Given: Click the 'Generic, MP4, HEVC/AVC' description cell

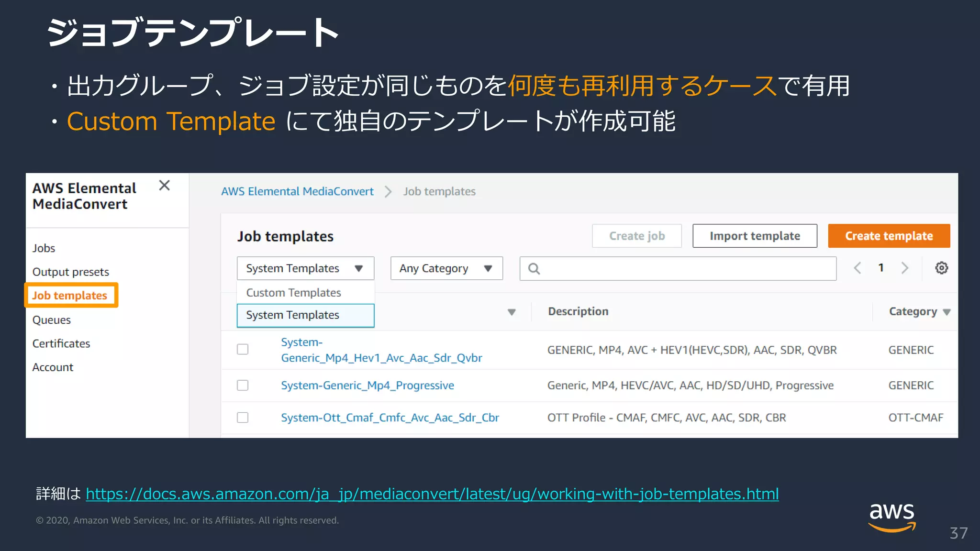Looking at the screenshot, I should 690,386.
